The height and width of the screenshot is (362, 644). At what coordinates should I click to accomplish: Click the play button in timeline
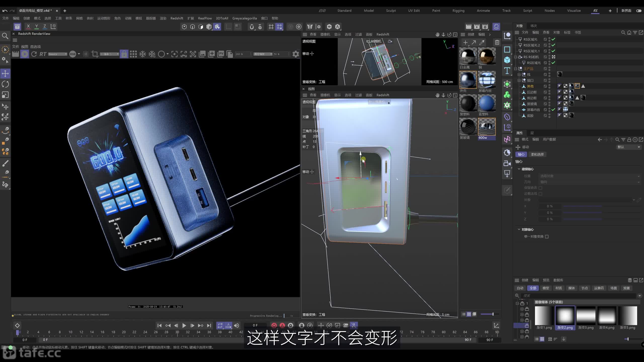(x=184, y=326)
